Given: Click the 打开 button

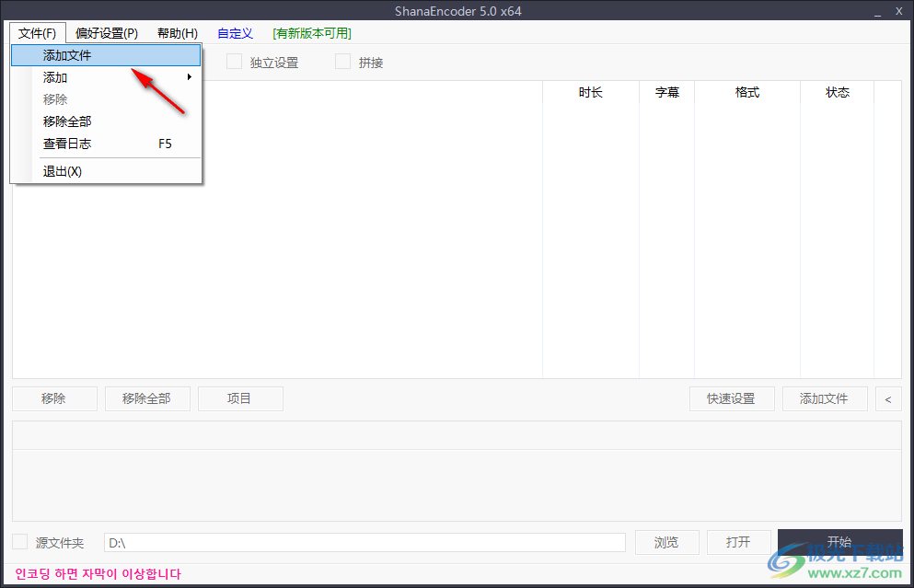Looking at the screenshot, I should click(738, 542).
